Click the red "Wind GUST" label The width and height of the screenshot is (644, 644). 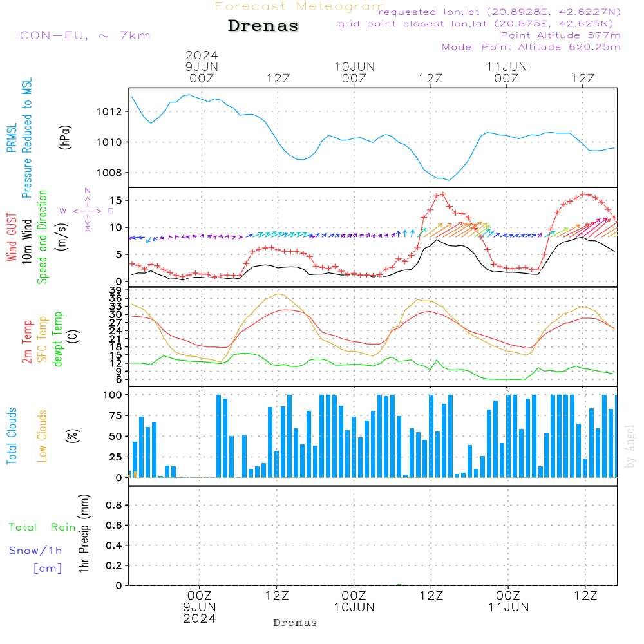point(12,237)
